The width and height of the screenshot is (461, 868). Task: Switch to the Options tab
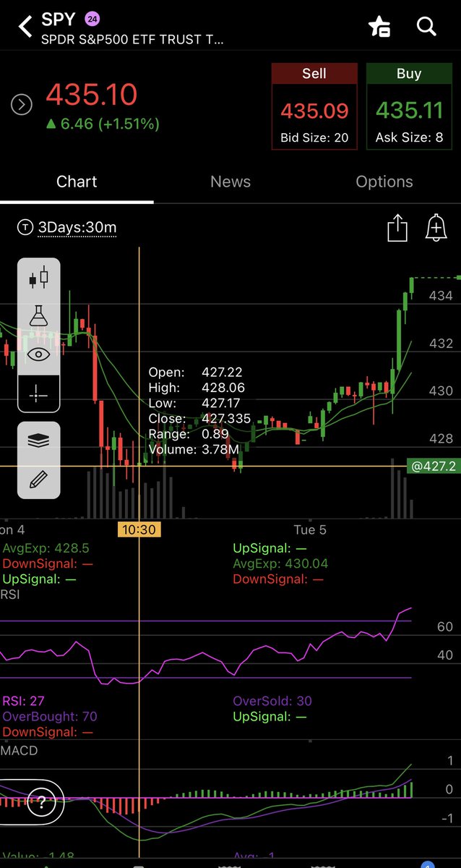384,182
